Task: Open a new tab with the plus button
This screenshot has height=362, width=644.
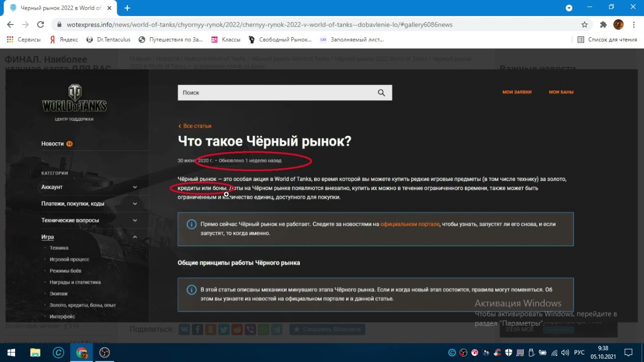Action: [x=127, y=8]
